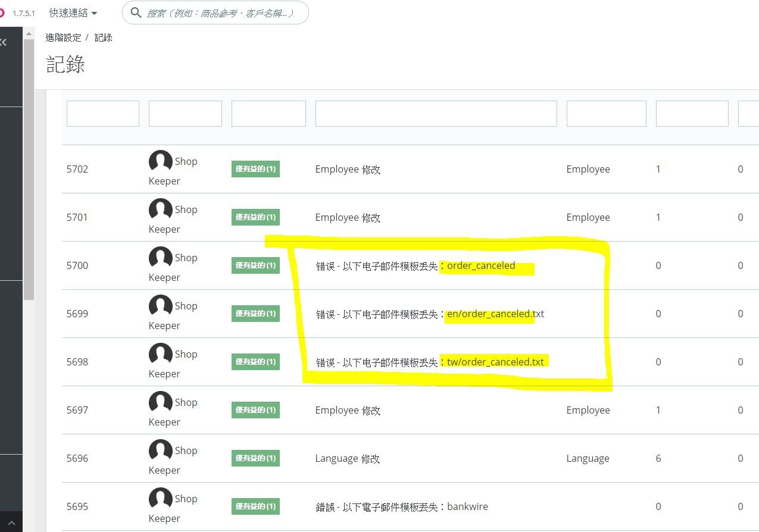Click the severity filter input field
Viewport: 759px width, 532px height.
[x=268, y=114]
